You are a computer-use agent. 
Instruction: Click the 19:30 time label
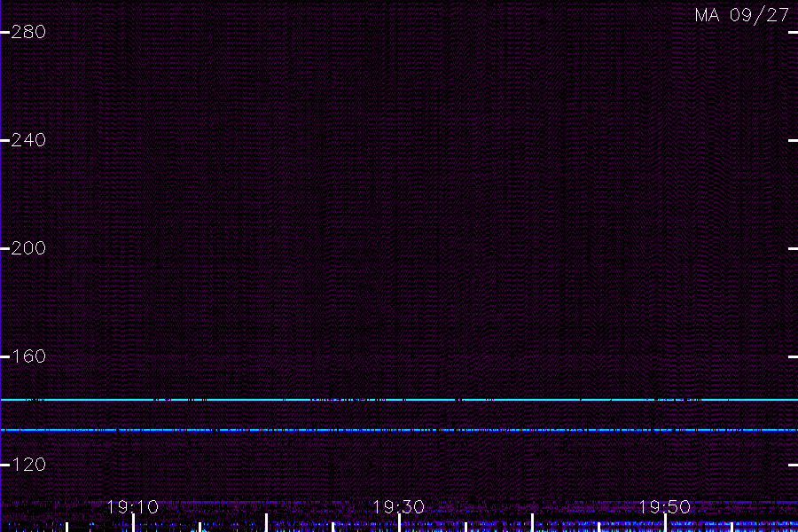tap(398, 507)
